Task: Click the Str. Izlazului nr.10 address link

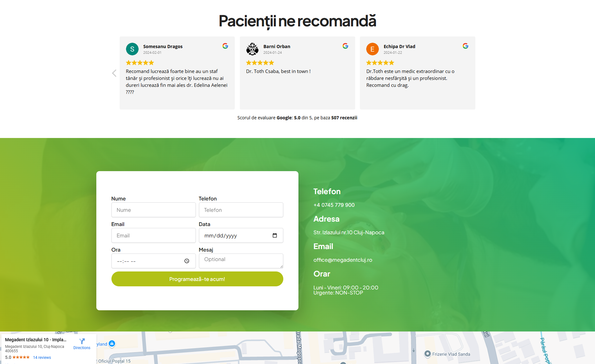Action: tap(348, 233)
